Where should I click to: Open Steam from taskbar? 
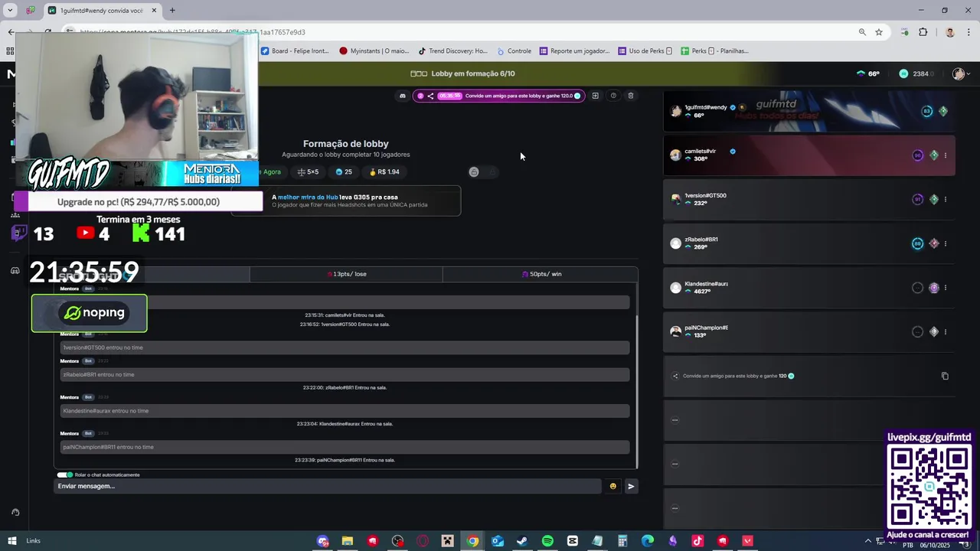click(x=522, y=541)
